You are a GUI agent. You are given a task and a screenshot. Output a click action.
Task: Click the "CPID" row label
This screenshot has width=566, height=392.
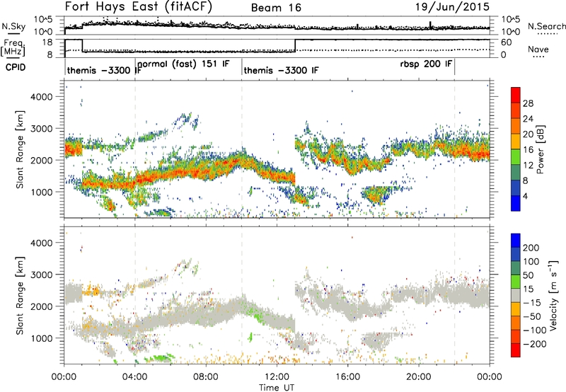click(16, 67)
